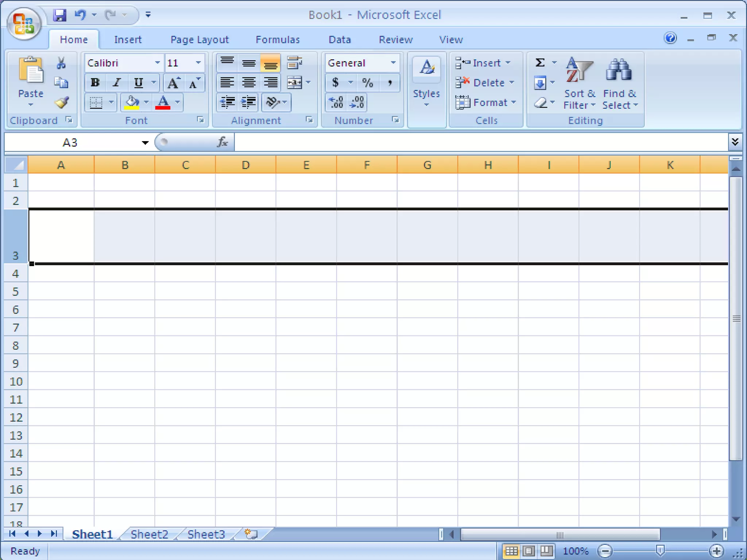Click the Format Painter brush icon
The width and height of the screenshot is (747, 560).
[61, 102]
